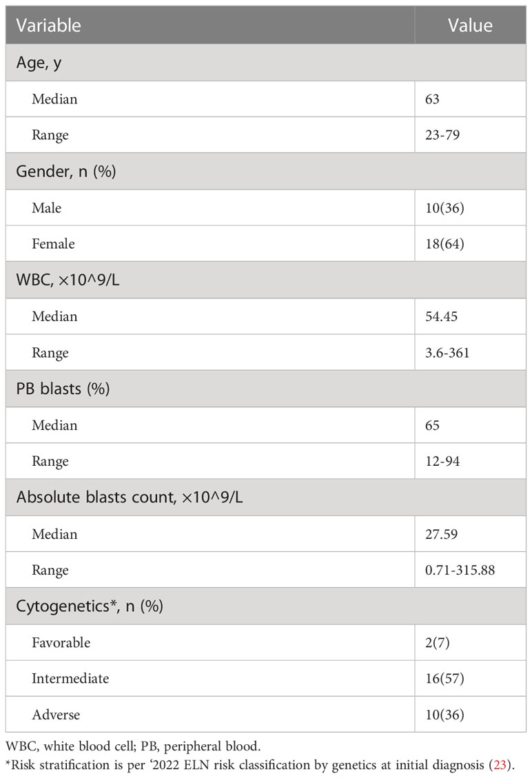Select the WBC median 54.45 cell
532x778 pixels.
click(x=470, y=316)
